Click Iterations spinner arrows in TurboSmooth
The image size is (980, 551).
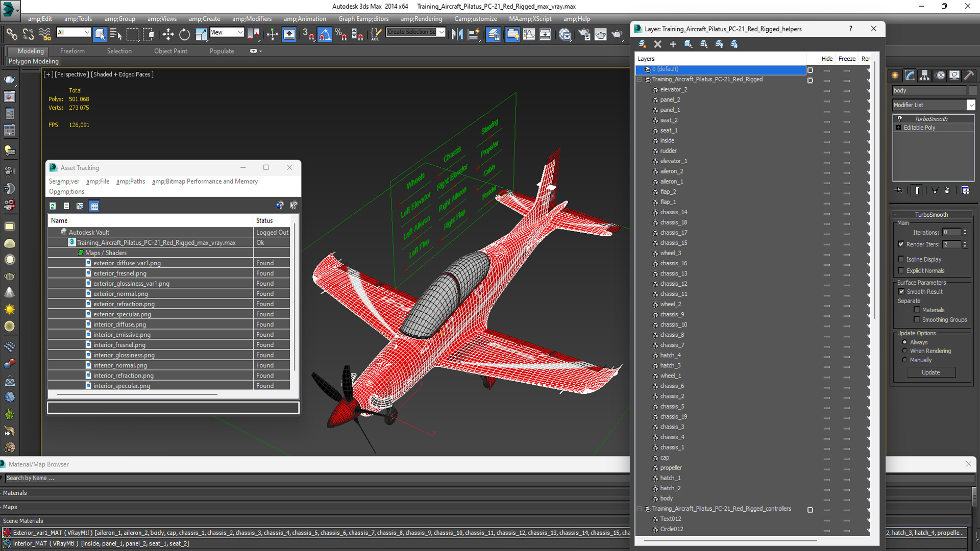[965, 232]
